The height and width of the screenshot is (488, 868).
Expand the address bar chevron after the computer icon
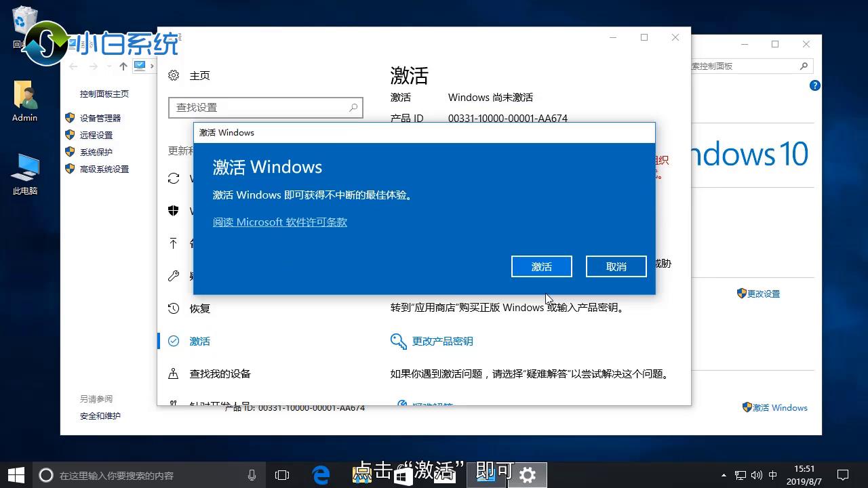coord(151,66)
